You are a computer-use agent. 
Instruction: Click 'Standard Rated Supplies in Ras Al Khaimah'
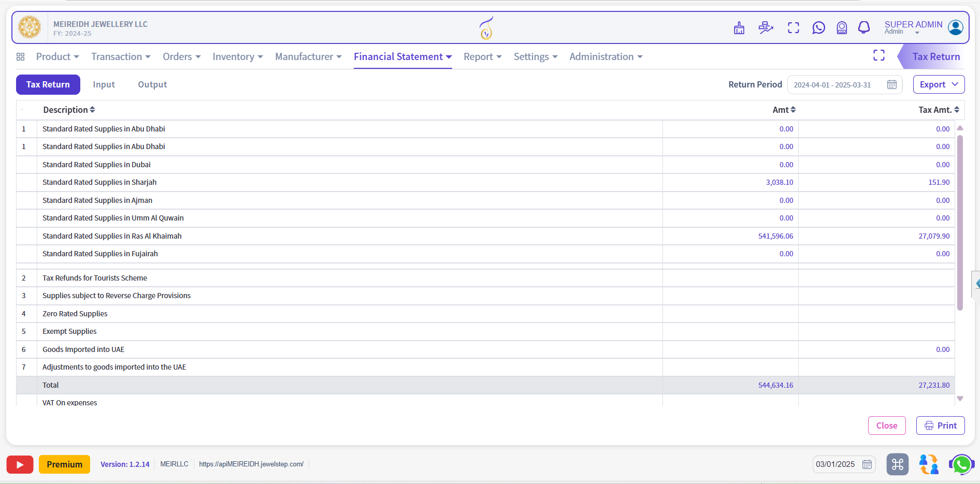112,236
